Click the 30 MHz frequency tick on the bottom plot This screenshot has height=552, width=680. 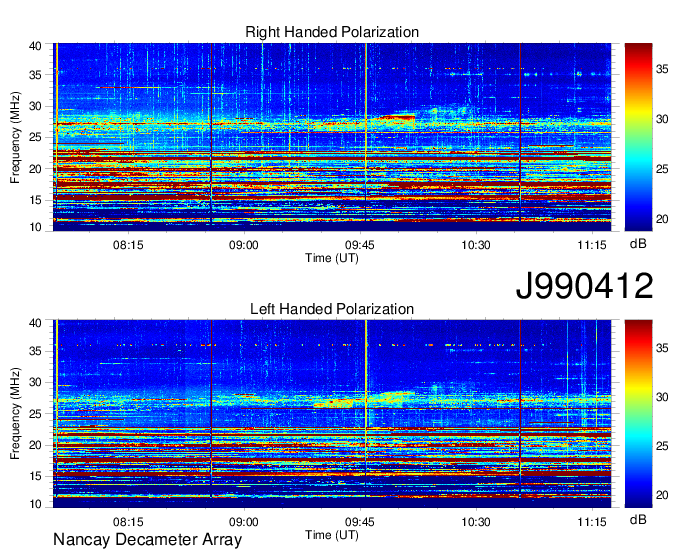coord(35,382)
